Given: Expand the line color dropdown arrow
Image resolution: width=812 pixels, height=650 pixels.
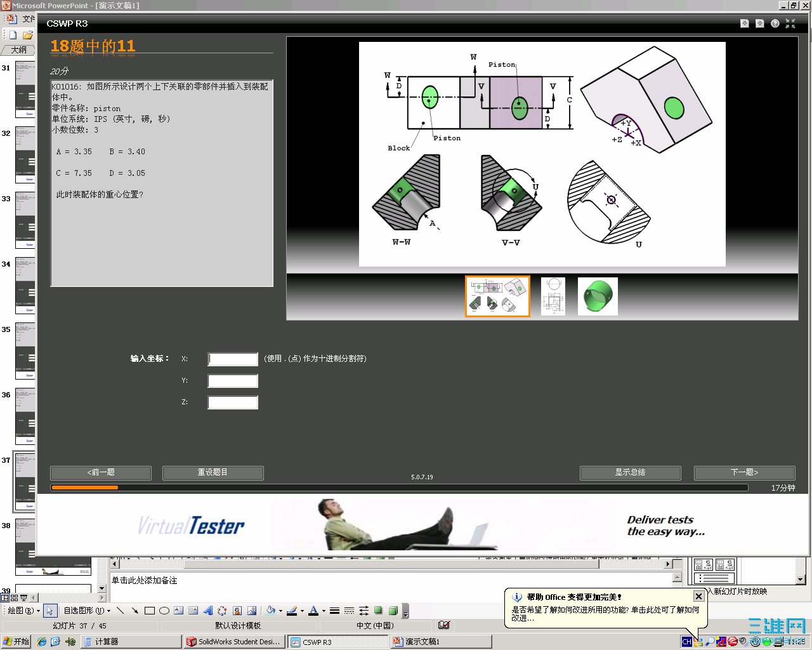Looking at the screenshot, I should [302, 611].
